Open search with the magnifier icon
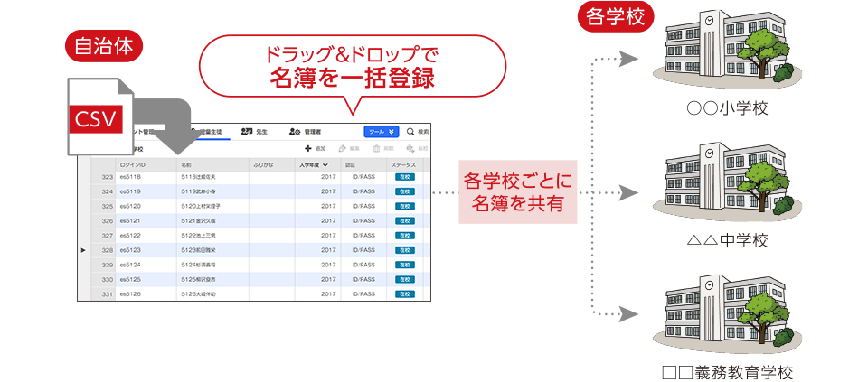This screenshot has height=382, width=868. click(410, 131)
